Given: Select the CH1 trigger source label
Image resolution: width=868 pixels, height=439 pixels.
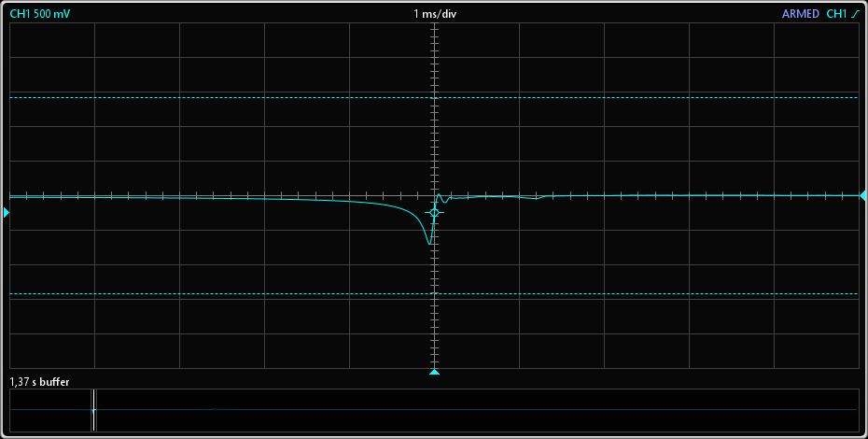Looking at the screenshot, I should click(x=836, y=14).
